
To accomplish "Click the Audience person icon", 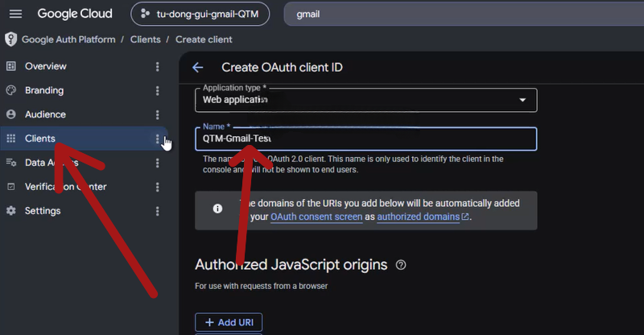I will 11,114.
